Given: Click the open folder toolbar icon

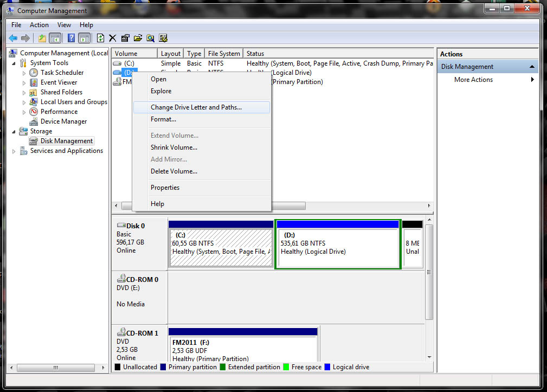Looking at the screenshot, I should tap(138, 38).
